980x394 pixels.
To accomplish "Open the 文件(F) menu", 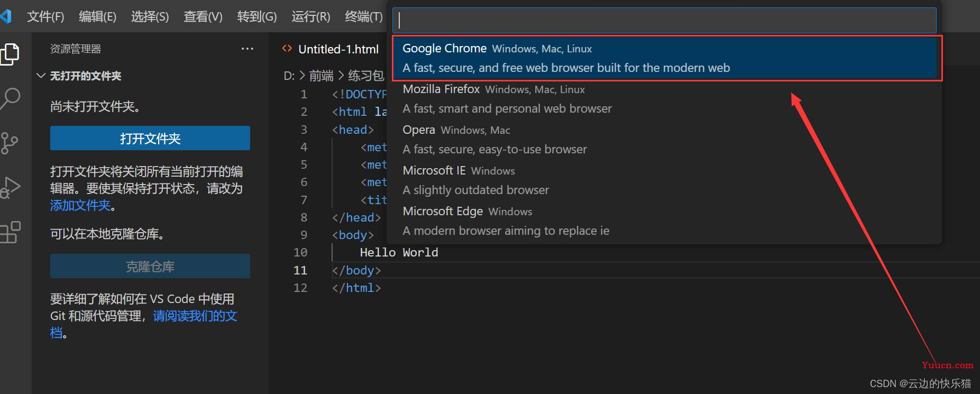I will click(45, 16).
